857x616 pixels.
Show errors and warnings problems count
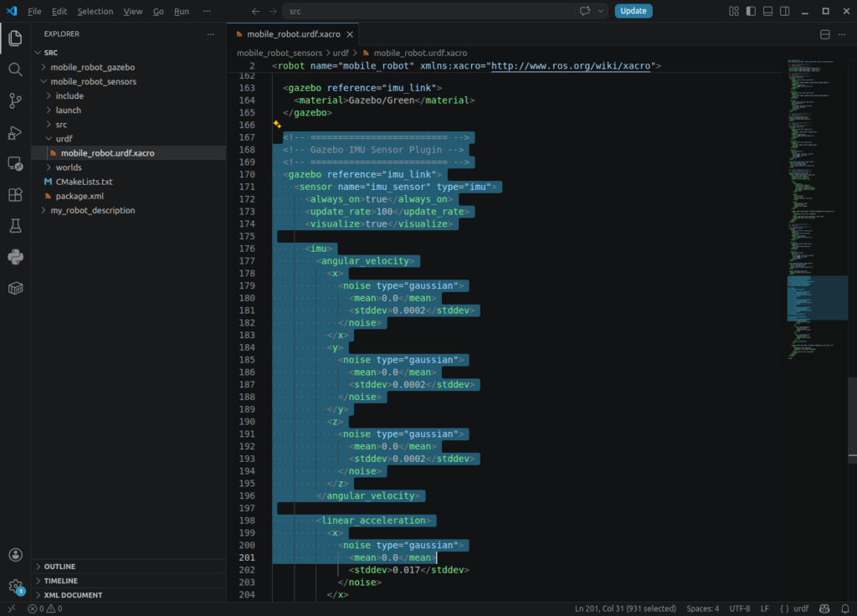[x=45, y=608]
